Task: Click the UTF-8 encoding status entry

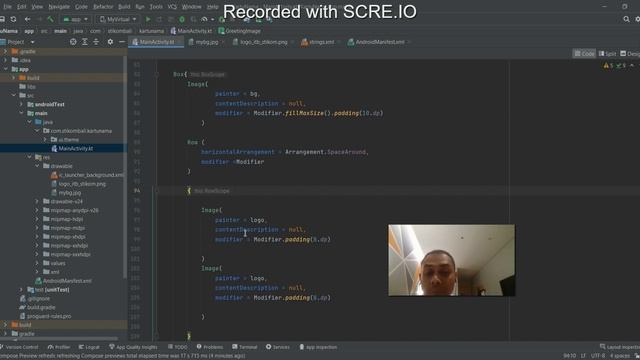Action: (598, 356)
